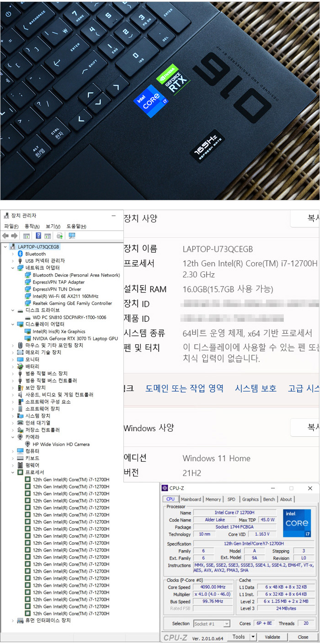
Task: Collapse the 프로세서 node
Action: [13, 472]
